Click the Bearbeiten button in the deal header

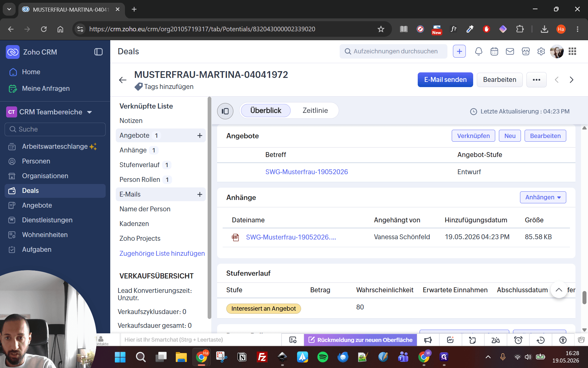[499, 80]
